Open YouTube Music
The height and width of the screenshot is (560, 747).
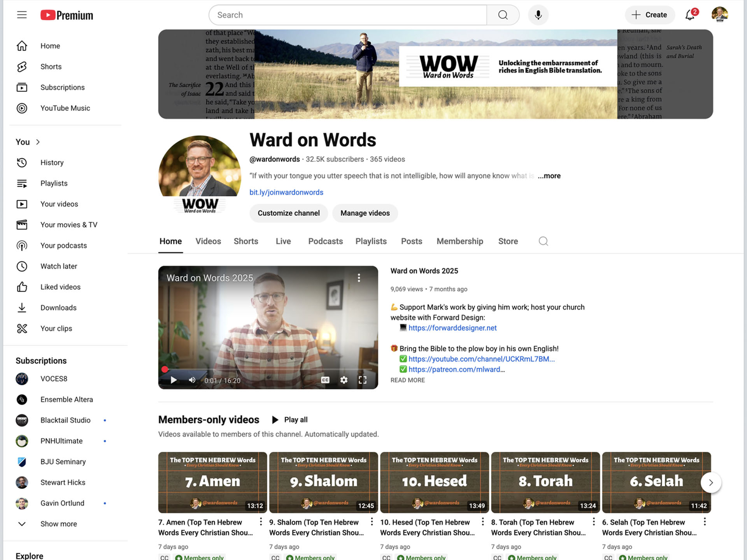tap(65, 108)
